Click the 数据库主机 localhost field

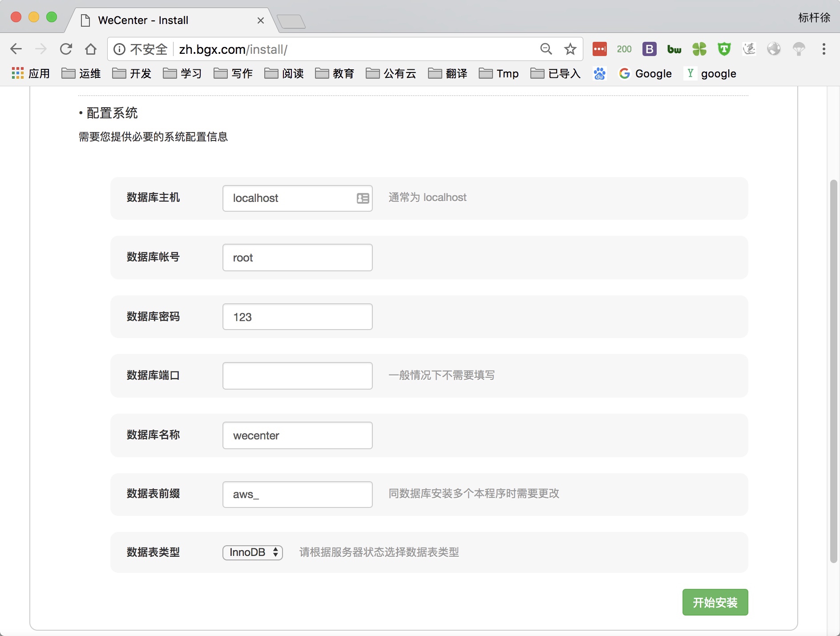297,198
